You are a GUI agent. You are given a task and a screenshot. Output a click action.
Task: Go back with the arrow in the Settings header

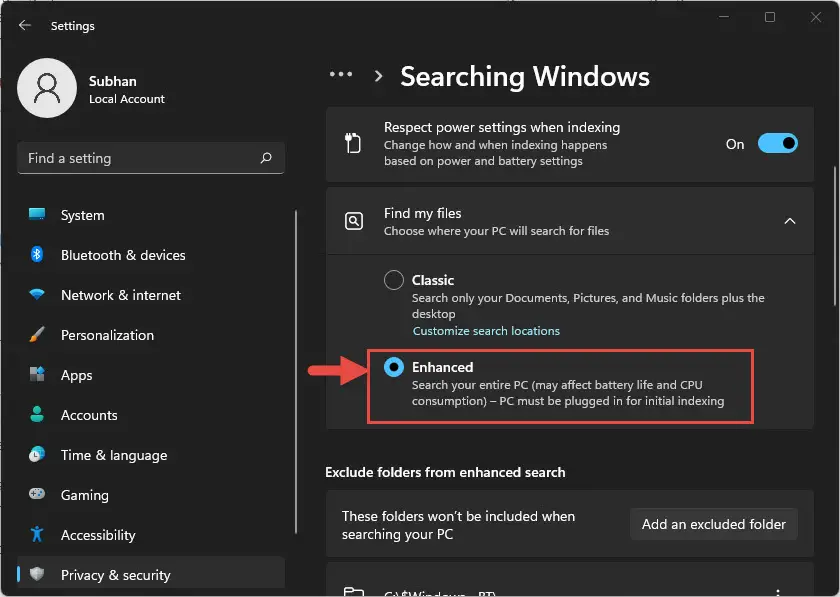pyautogui.click(x=25, y=25)
